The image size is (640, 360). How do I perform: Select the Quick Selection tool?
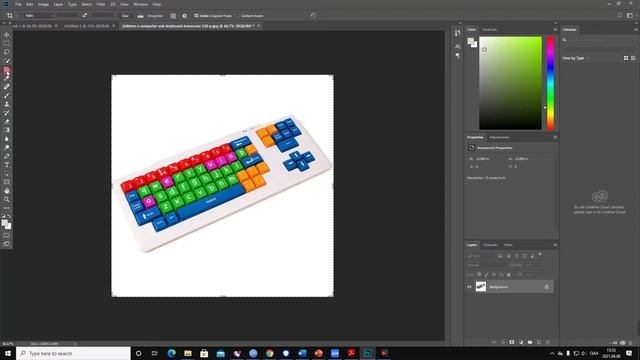(7, 61)
